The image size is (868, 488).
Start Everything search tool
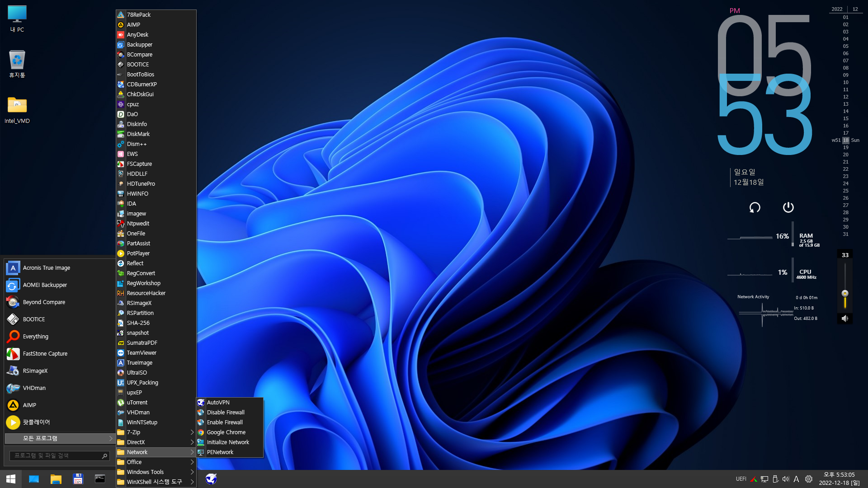59,337
